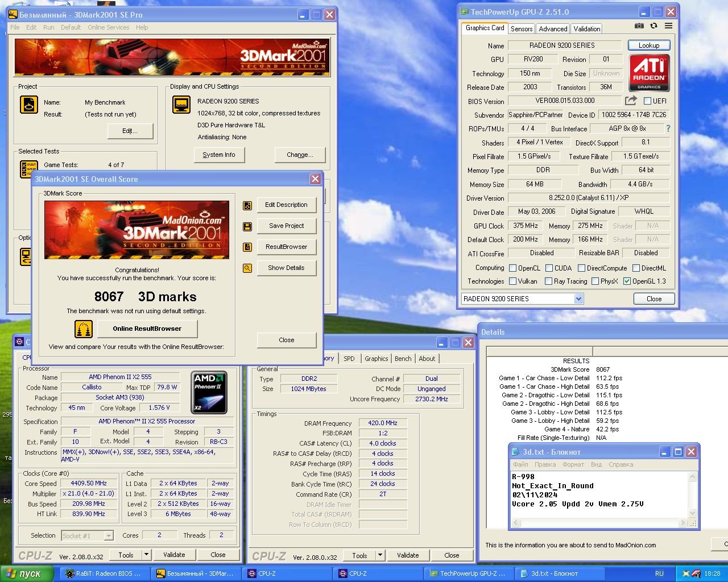Screen dimensions: 728x582
Task: Toggle the DirectML checkbox
Action: 636,268
